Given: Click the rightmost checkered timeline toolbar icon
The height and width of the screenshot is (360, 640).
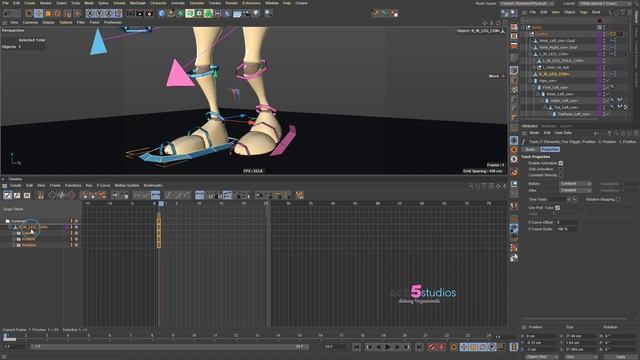Looking at the screenshot, I should (x=300, y=196).
